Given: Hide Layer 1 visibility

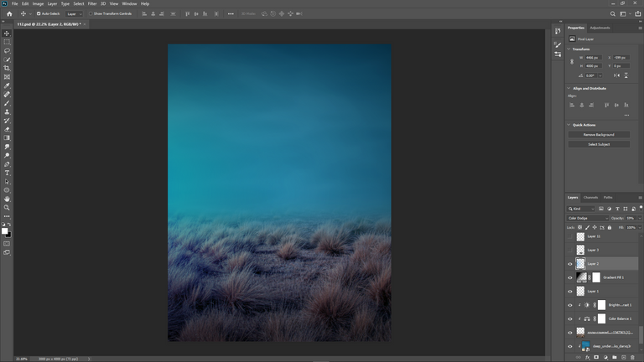Looking at the screenshot, I should (x=570, y=292).
